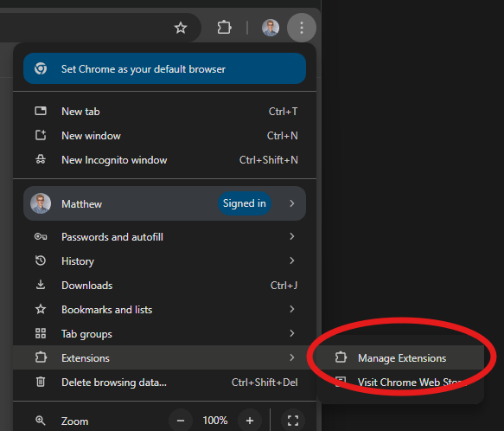Click the Incognito hat-and-glasses icon
This screenshot has width=504, height=431.
(x=41, y=159)
